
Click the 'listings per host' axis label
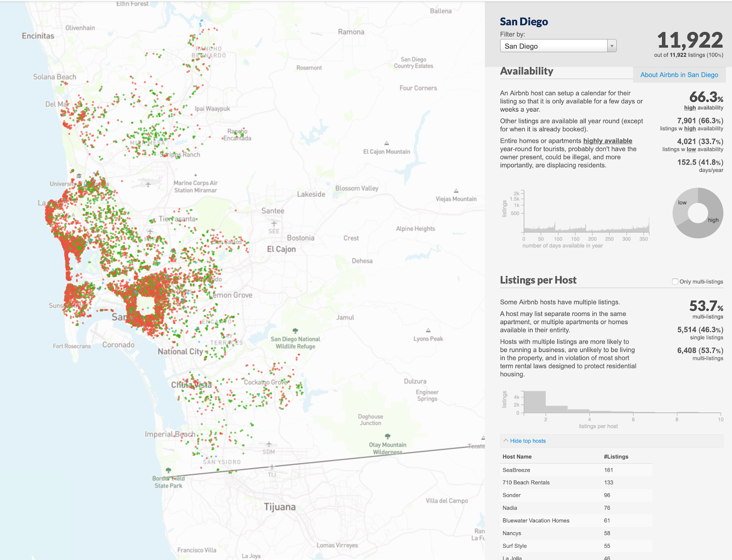pyautogui.click(x=598, y=427)
